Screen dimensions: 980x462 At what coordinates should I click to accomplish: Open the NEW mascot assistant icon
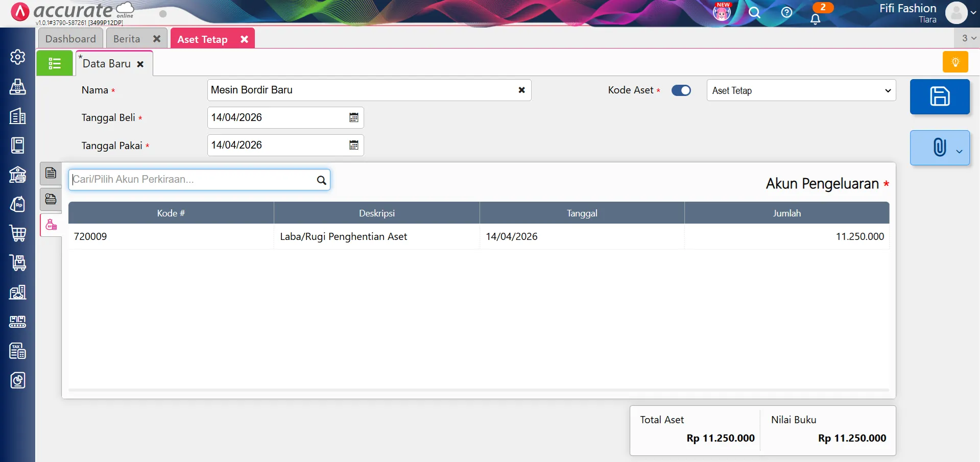[x=722, y=12]
